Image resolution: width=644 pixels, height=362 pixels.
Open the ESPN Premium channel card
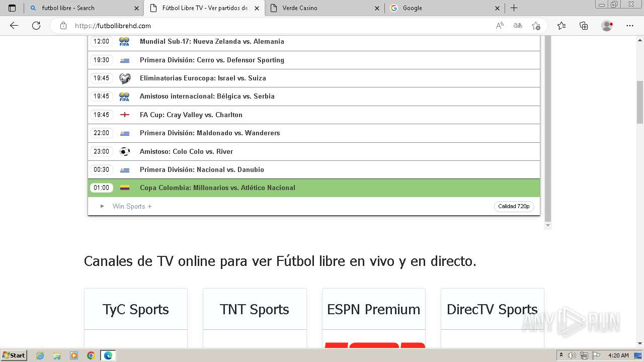374,318
